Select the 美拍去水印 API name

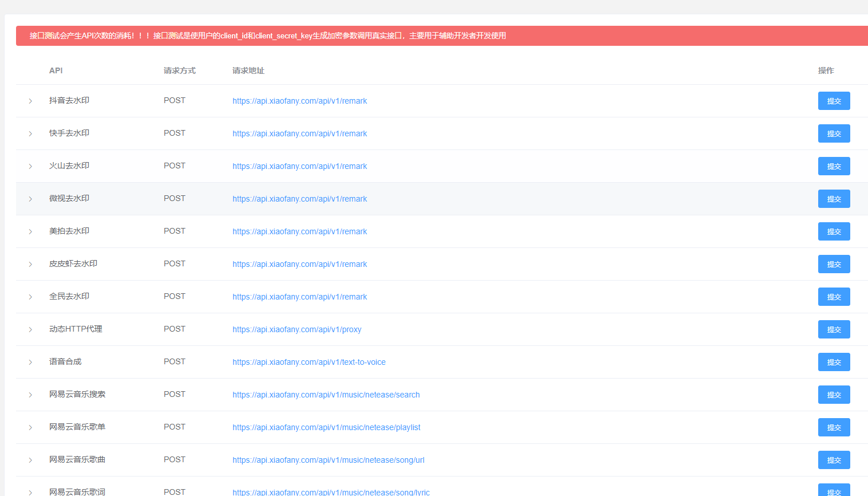[69, 231]
